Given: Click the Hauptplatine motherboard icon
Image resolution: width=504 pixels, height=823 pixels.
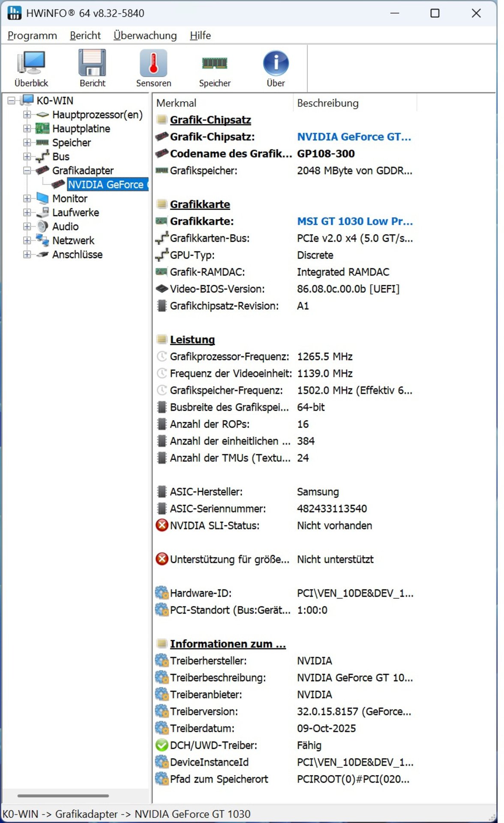Looking at the screenshot, I should coord(42,128).
